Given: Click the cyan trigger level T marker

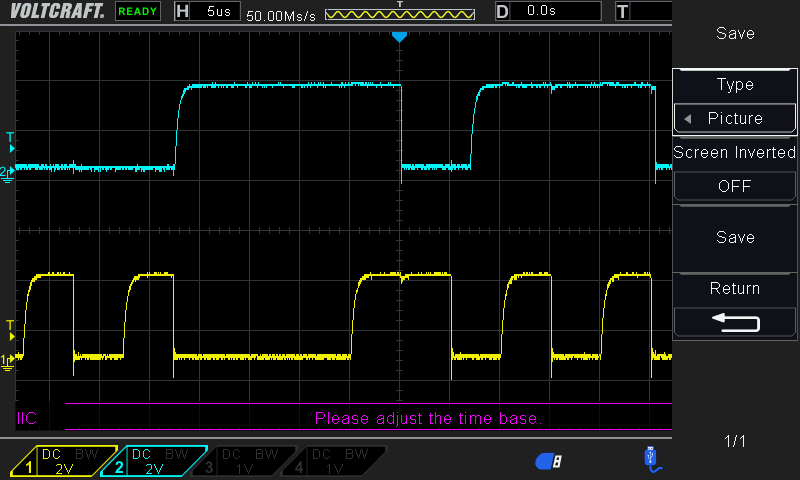Looking at the screenshot, I should [11, 138].
